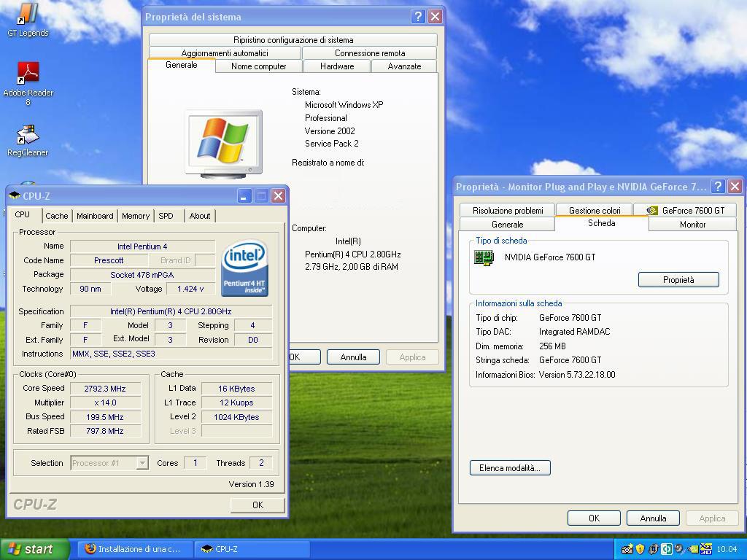Open the Risoluzione problemi tab
Image resolution: width=747 pixels, height=560 pixels.
click(x=508, y=211)
